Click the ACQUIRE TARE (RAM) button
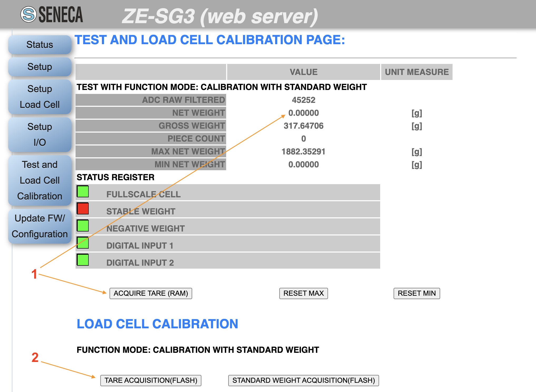Image resolution: width=536 pixels, height=392 pixels. tap(151, 293)
